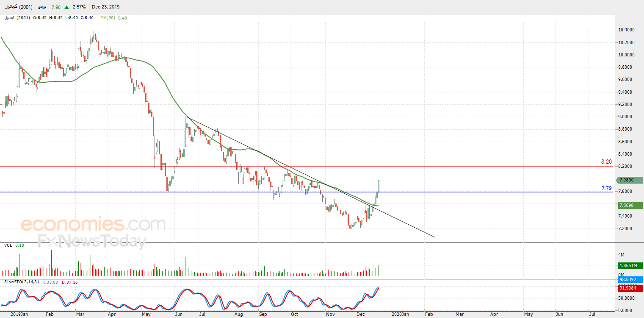The height and width of the screenshot is (318, 644).
Task: Click the Sep time axis label
Action: tap(263, 314)
